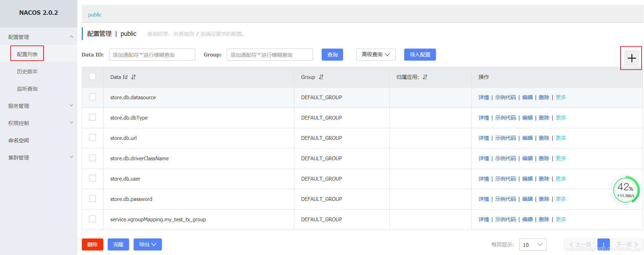The image size is (644, 255).
Task: Toggle the select-all header checkbox
Action: pyautogui.click(x=92, y=76)
